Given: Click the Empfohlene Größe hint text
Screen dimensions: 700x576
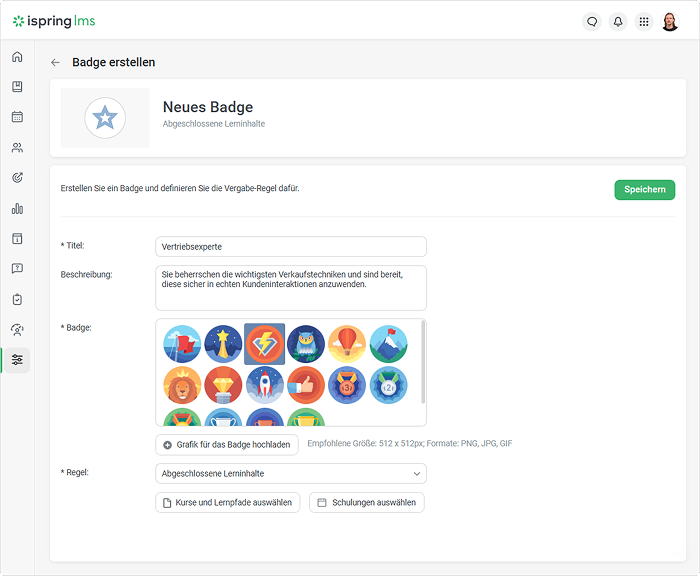Looking at the screenshot, I should [410, 443].
